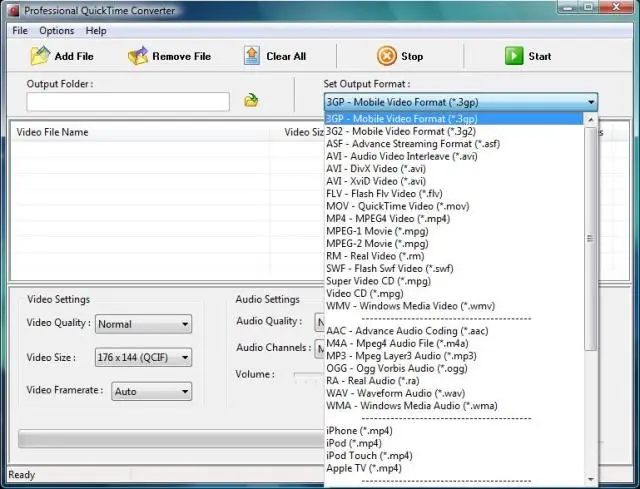
Task: Click the format list scrollbar thumb
Action: pyautogui.click(x=590, y=238)
